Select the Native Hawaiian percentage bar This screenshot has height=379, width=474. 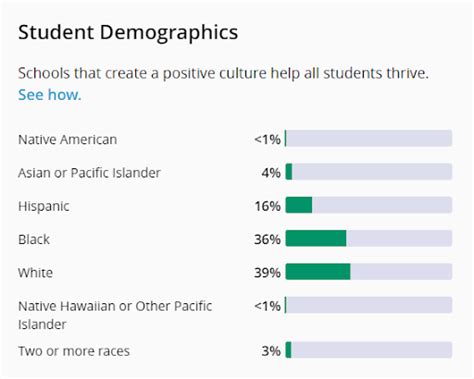click(x=369, y=305)
